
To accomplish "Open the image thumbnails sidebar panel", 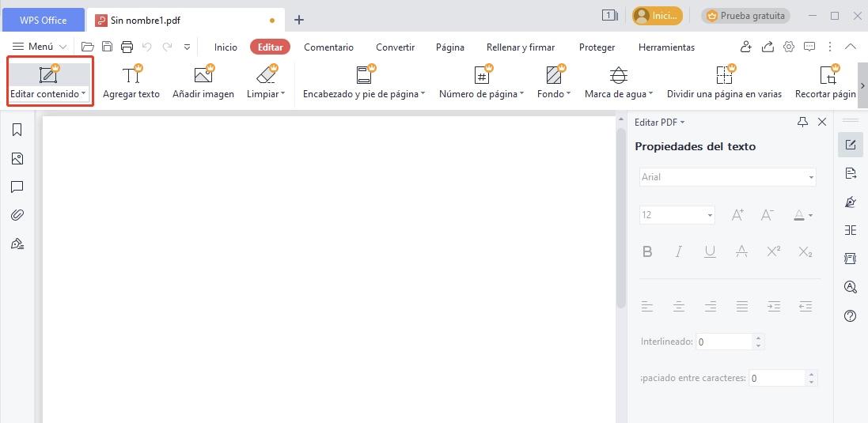I will click(x=17, y=159).
